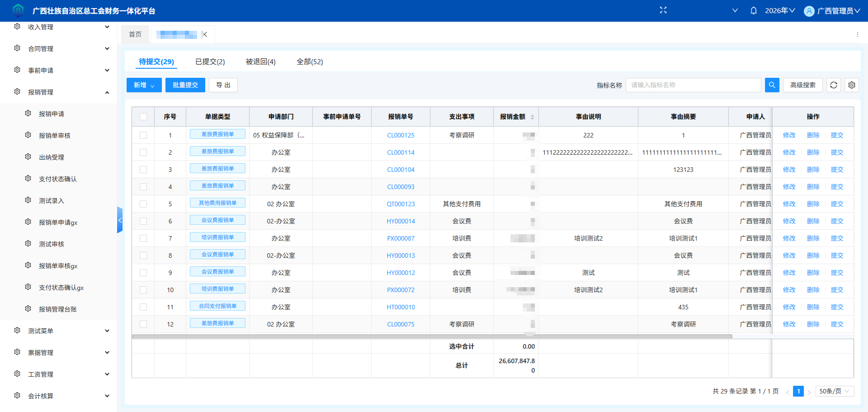
Task: Click 提交 for row HT000010
Action: [x=837, y=307]
